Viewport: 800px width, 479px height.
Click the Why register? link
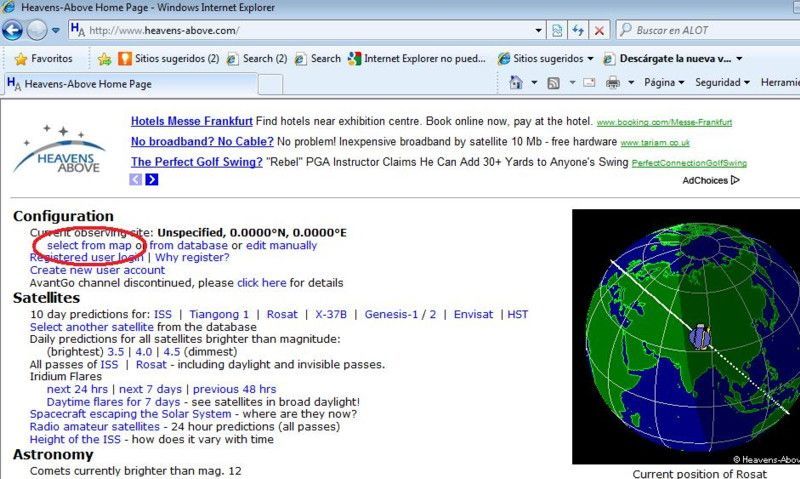point(192,258)
